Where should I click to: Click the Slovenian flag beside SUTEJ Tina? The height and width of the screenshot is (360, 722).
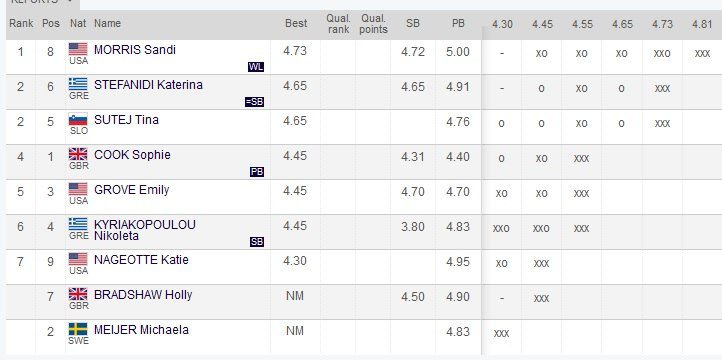pyautogui.click(x=78, y=119)
